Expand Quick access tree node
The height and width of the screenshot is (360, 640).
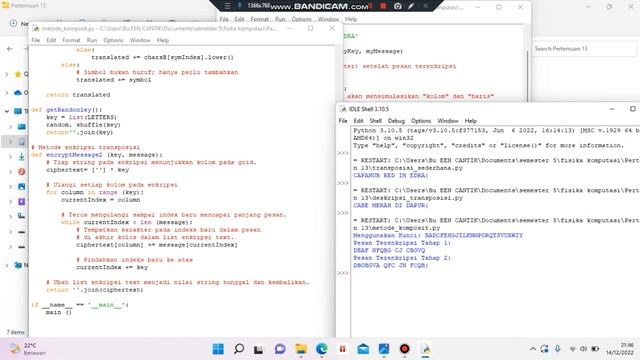pos(7,74)
